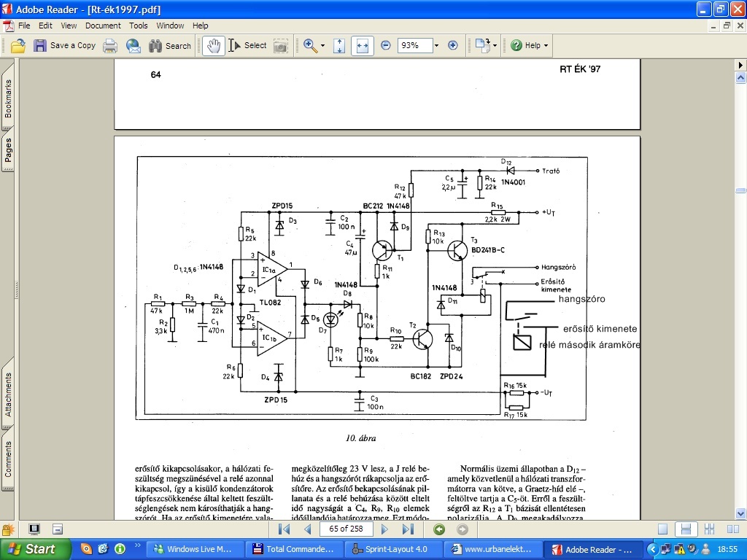Viewport: 747px width, 560px height.
Task: Switch to Windows Live Messenger taskbar button
Action: pyautogui.click(x=194, y=549)
